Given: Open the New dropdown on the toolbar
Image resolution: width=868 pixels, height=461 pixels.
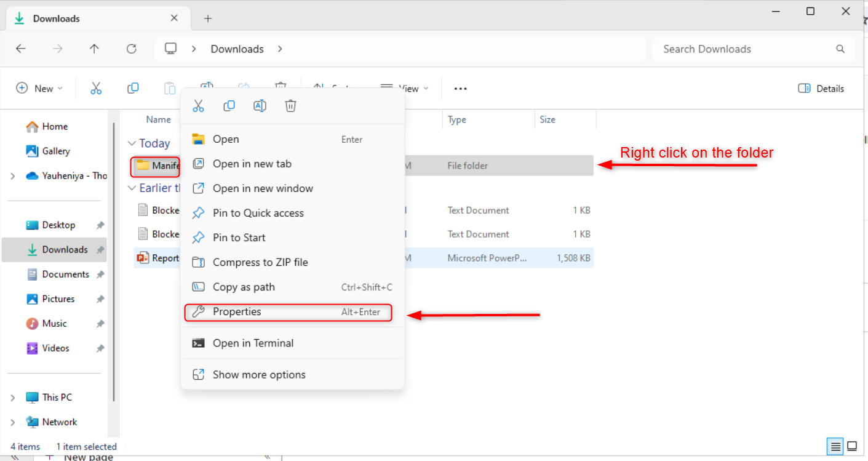Looking at the screenshot, I should pos(39,88).
